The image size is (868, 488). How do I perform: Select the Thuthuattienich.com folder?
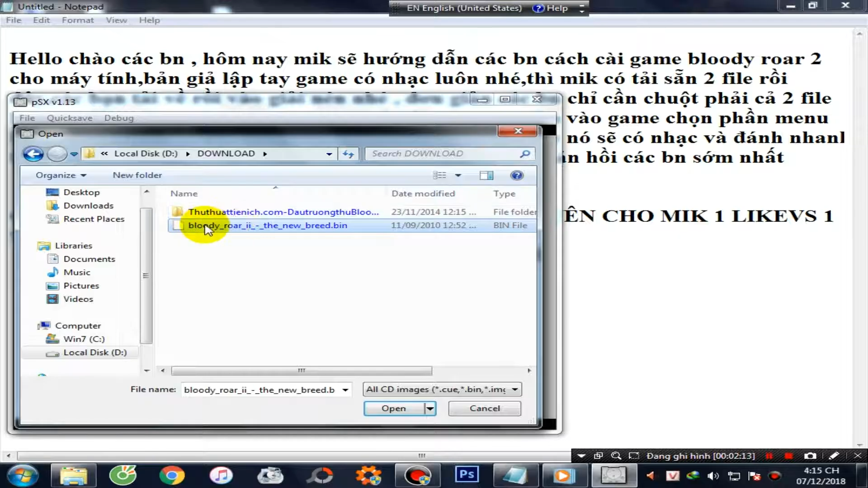coord(283,212)
